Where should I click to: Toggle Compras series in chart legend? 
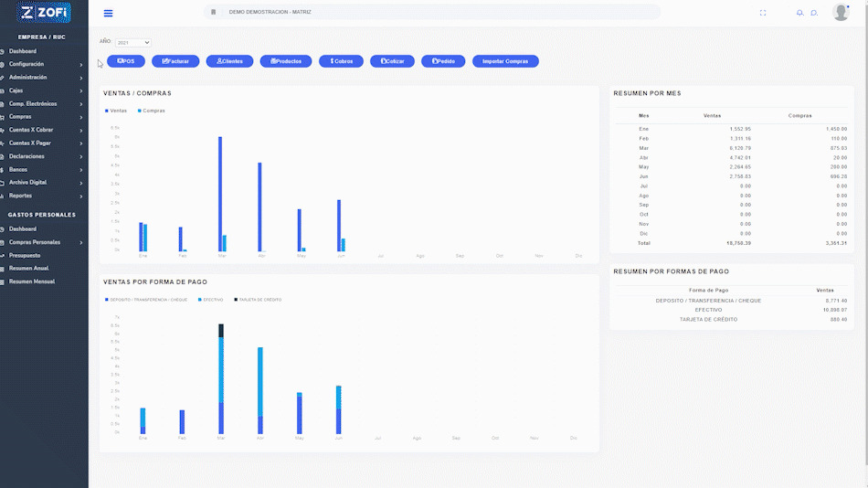[x=152, y=111]
